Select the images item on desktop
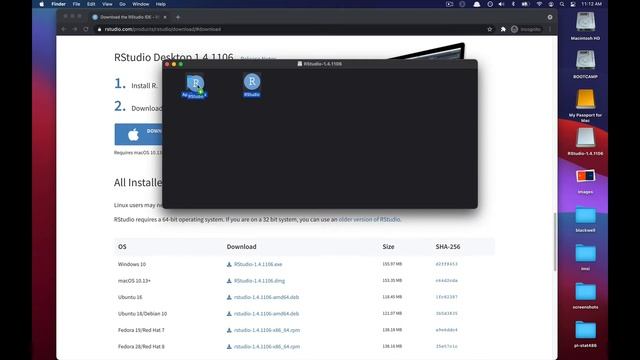Screen dimensions: 640x360 point(585,181)
